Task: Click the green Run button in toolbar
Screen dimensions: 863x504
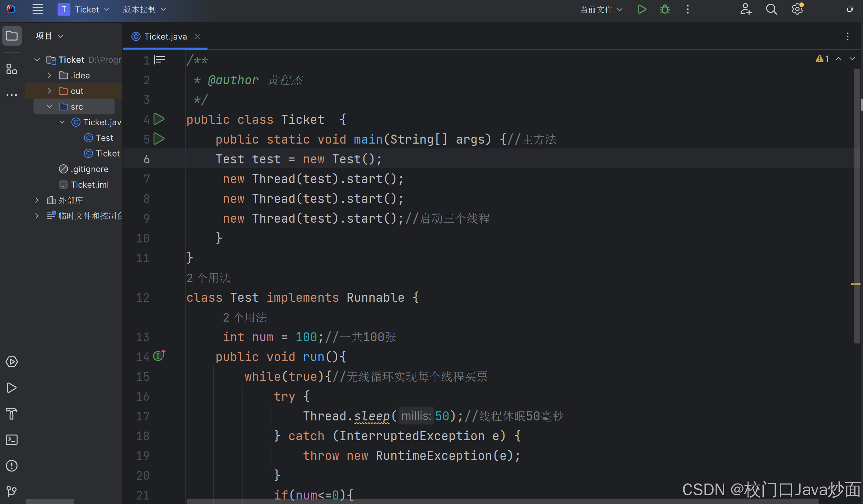Action: [x=642, y=9]
